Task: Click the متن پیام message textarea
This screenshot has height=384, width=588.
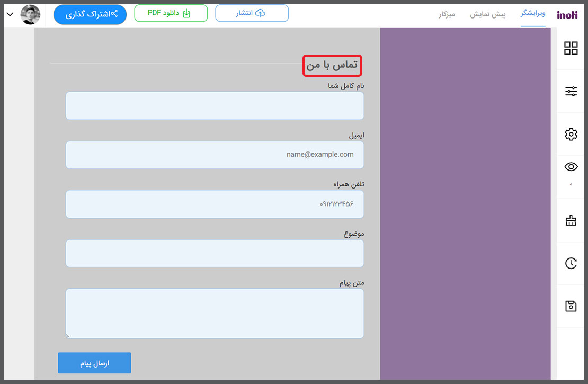Action: [x=215, y=313]
